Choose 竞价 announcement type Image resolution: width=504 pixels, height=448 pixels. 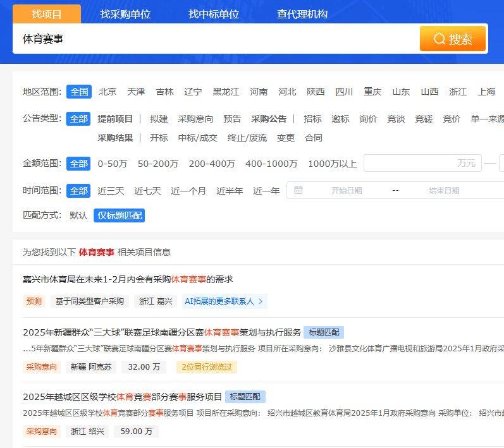coord(452,119)
